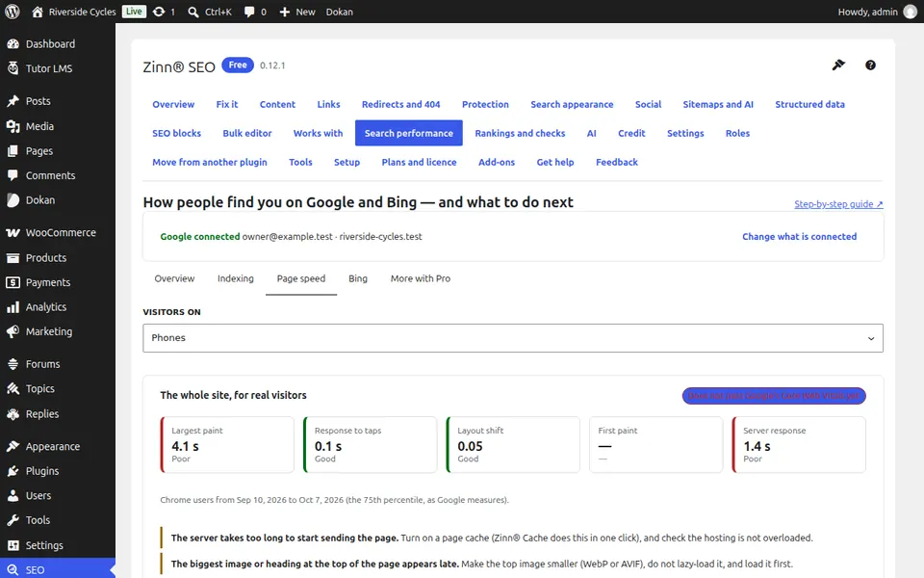Expand the Phones dropdown under Visitors on
The height and width of the screenshot is (578, 924).
tap(513, 338)
